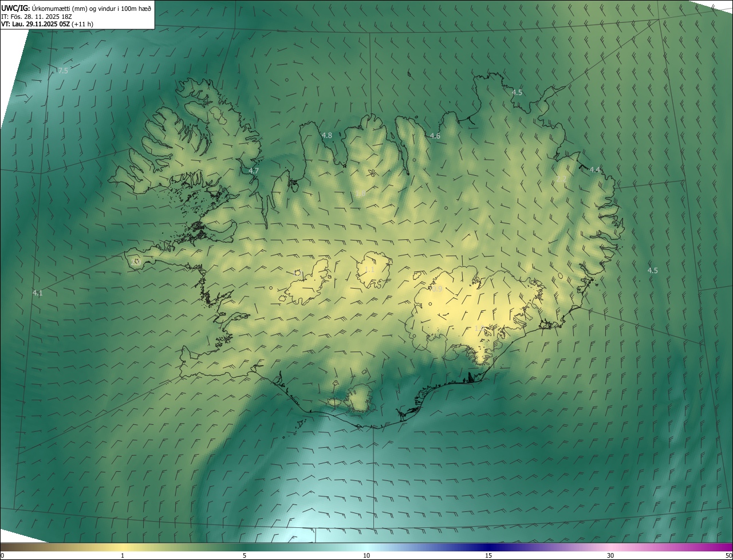
Task: Click the 2.0 value on the western peninsula
Action: point(136,262)
